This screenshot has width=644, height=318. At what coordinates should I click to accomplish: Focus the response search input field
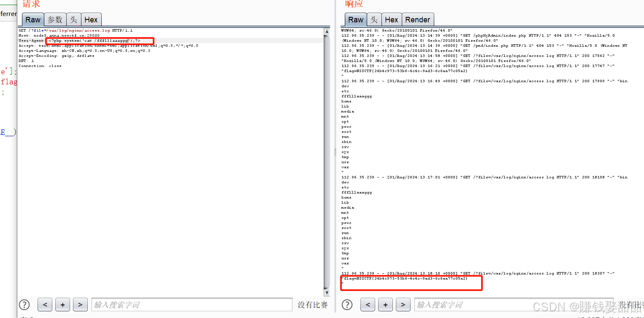(514, 305)
